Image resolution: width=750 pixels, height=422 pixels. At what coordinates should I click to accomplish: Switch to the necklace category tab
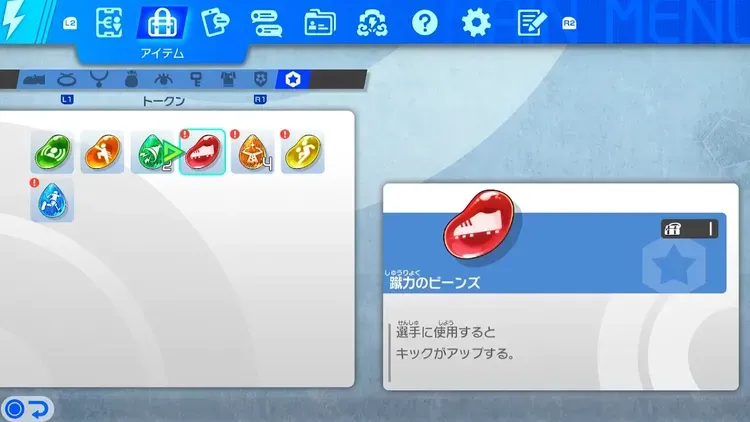(x=99, y=79)
